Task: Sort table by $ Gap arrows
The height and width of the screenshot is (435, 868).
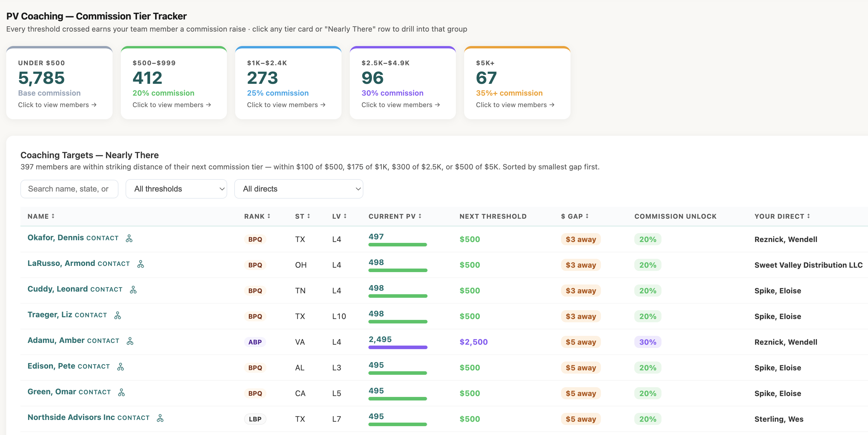Action: pyautogui.click(x=587, y=216)
